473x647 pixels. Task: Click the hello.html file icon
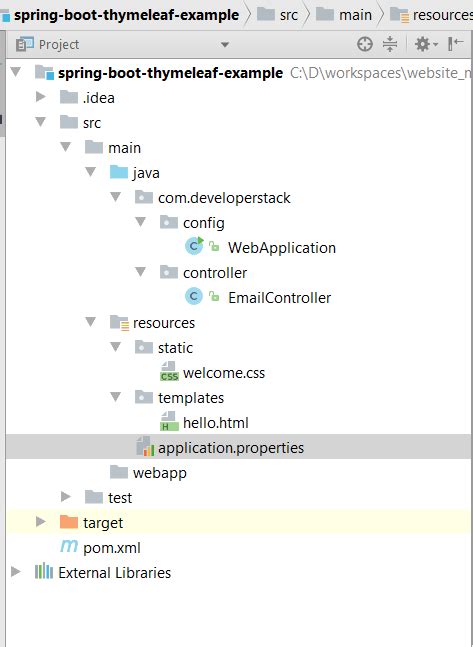pos(169,421)
